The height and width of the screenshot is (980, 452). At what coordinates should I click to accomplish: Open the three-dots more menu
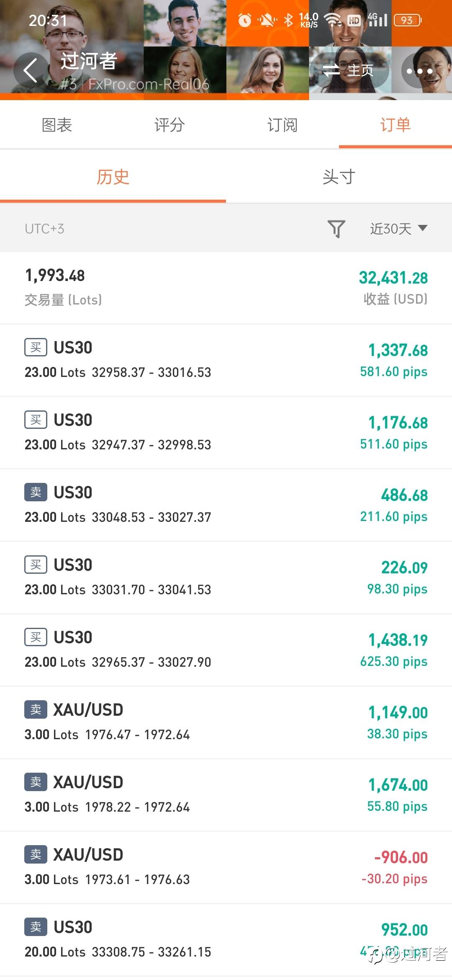click(419, 71)
